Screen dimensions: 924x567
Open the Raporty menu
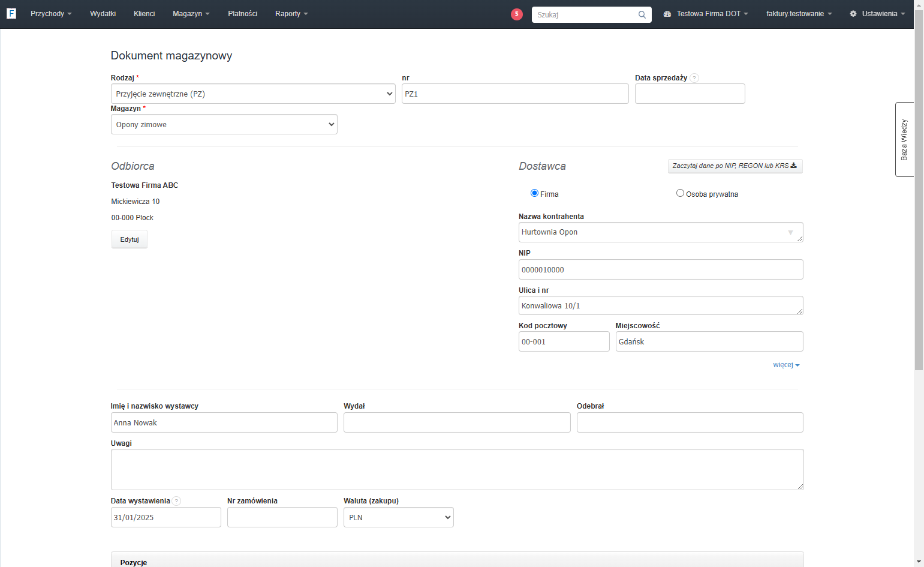291,14
